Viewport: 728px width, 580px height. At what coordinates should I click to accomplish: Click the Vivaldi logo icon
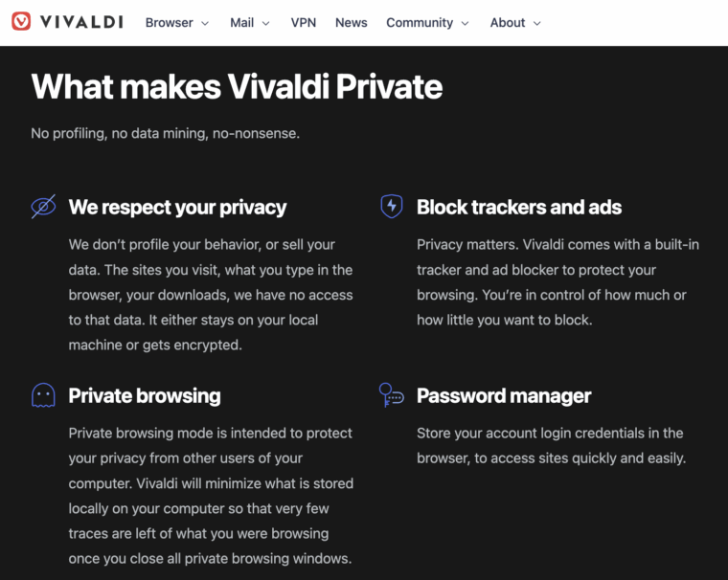[x=21, y=22]
